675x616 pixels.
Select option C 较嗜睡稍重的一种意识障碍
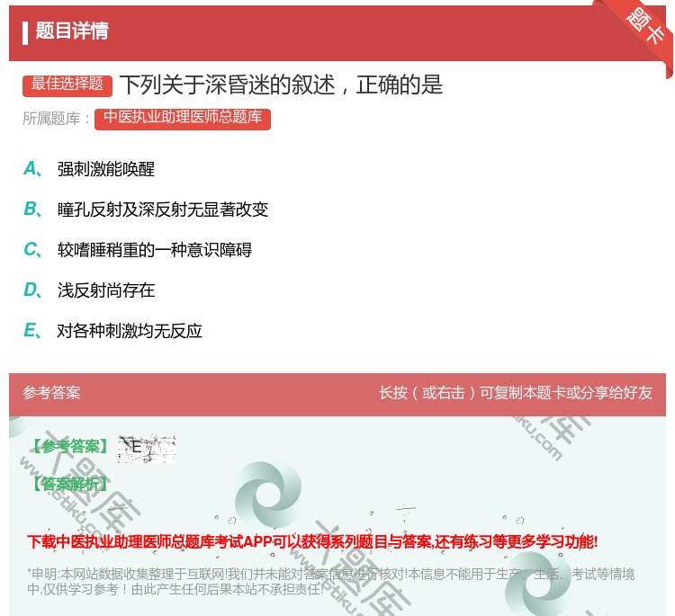click(138, 250)
